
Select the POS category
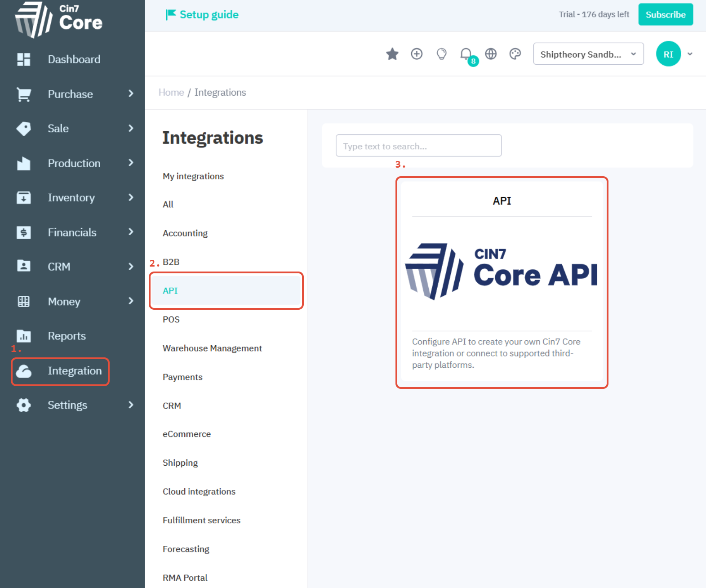(x=171, y=320)
